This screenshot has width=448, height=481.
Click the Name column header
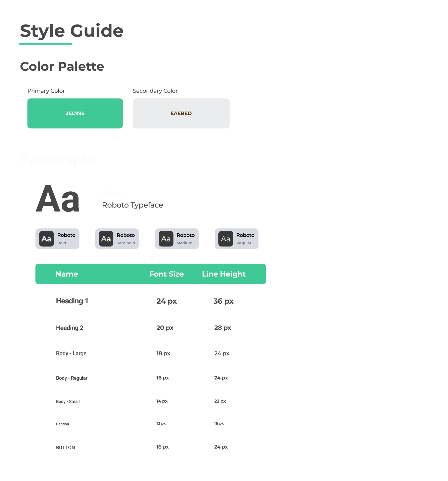67,274
